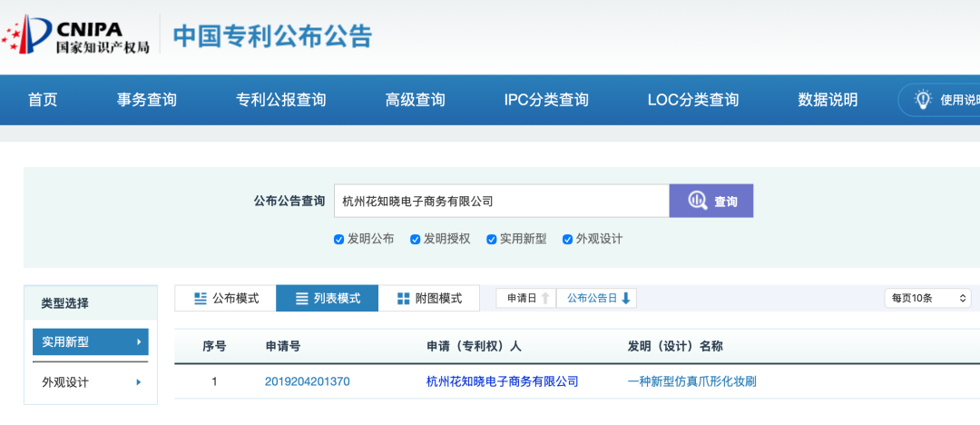Open application number 2019204201370 link
The width and height of the screenshot is (980, 425).
(308, 381)
